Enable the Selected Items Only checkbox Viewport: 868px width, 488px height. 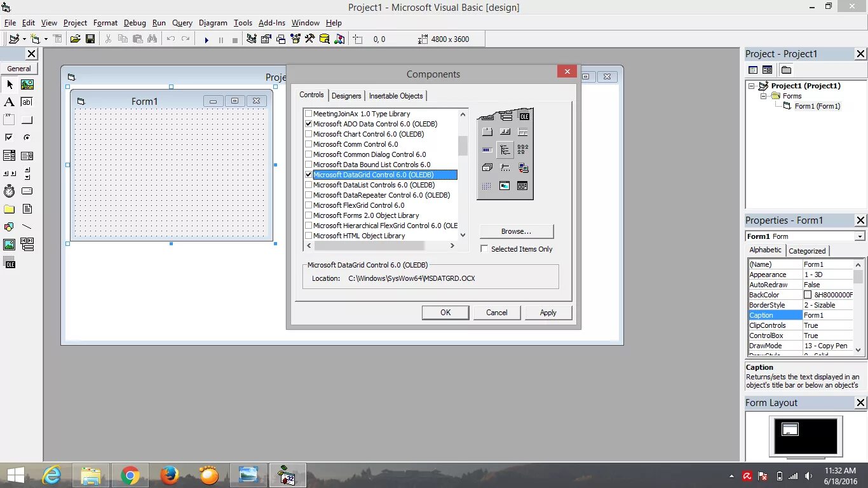[x=484, y=249]
